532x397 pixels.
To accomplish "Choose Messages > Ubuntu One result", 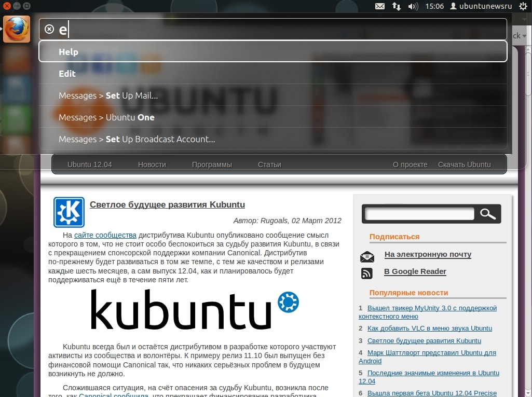I will pos(273,117).
